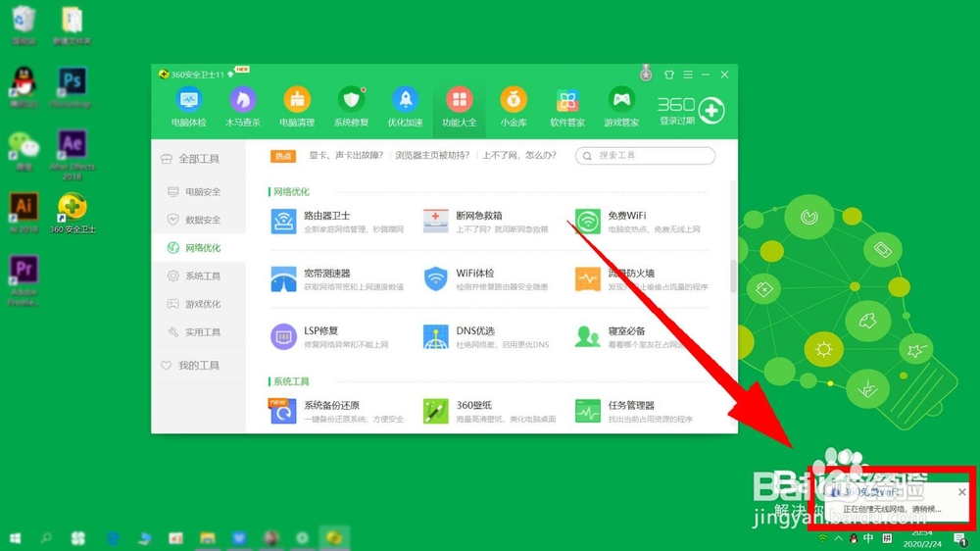Viewport: 980px width, 551px height.
Task: Launch 免费WiFi tool
Action: tap(638, 222)
